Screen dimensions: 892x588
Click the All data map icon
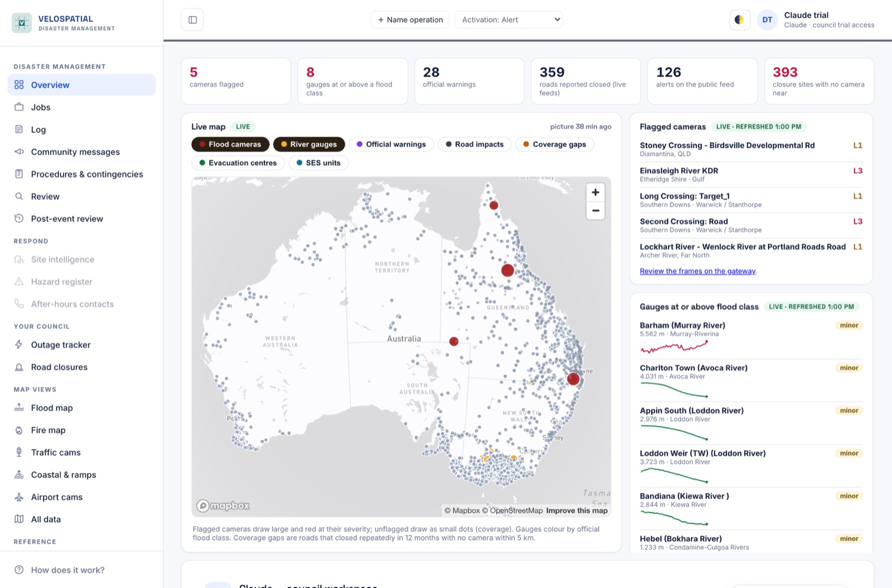(19, 519)
